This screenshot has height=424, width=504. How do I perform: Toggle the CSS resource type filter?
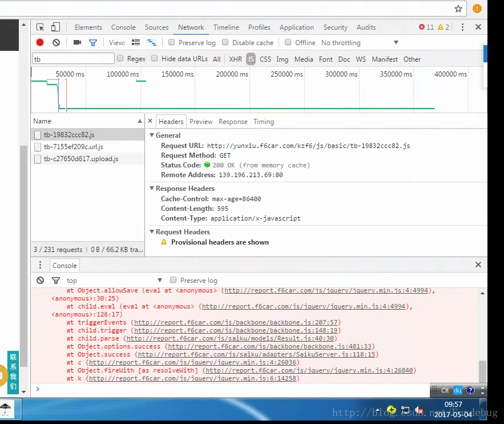coord(265,59)
